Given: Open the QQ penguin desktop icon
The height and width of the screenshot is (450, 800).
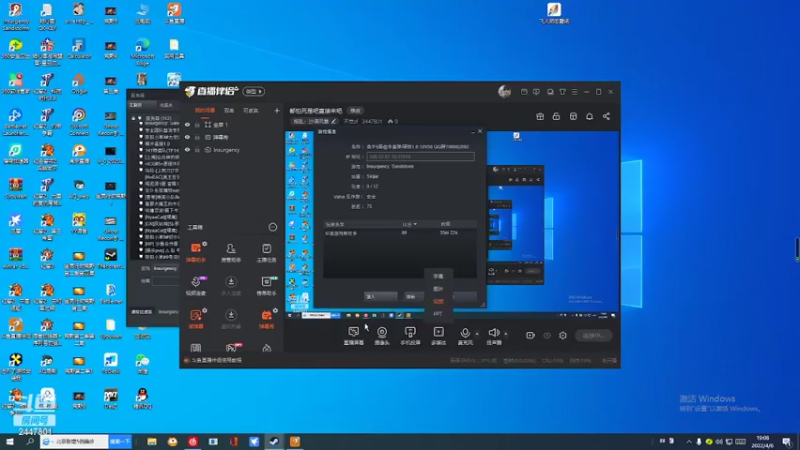Looking at the screenshot, I should [142, 399].
